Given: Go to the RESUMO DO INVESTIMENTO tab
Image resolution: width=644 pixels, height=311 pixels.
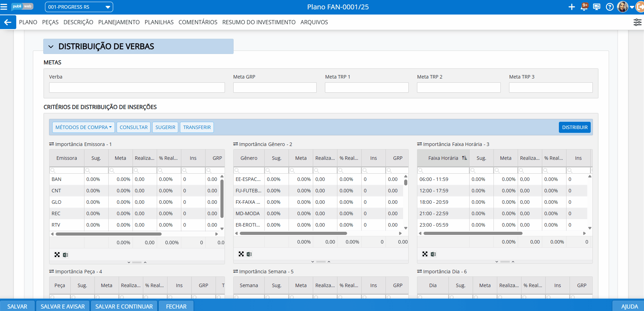Looking at the screenshot, I should (x=258, y=22).
